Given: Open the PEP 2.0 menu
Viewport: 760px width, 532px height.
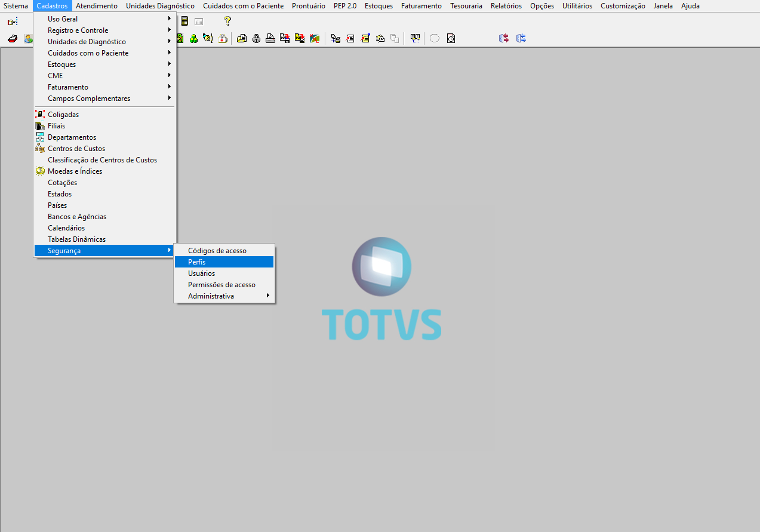Looking at the screenshot, I should tap(345, 6).
